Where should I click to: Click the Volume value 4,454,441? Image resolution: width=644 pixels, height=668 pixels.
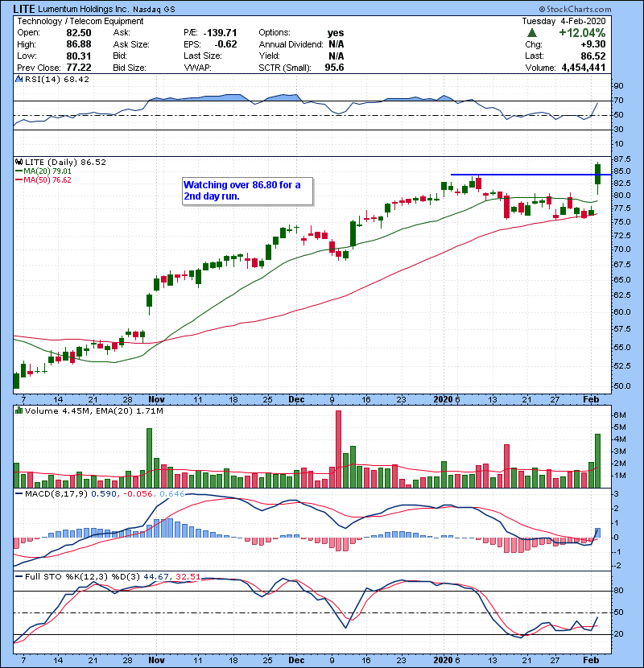click(583, 68)
